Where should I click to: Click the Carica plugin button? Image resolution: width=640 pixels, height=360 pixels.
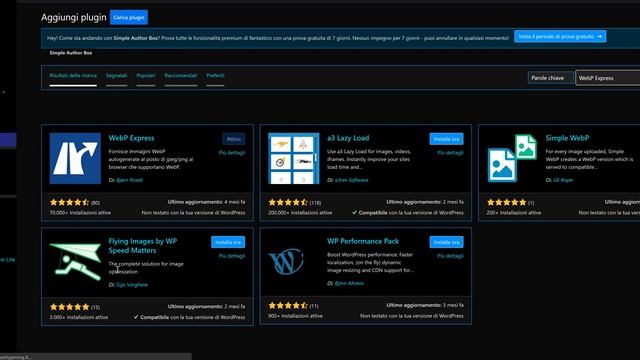click(129, 18)
